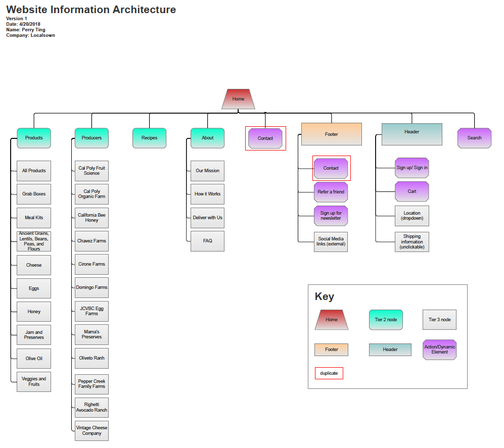Select the FAQ node under About

pos(207,241)
